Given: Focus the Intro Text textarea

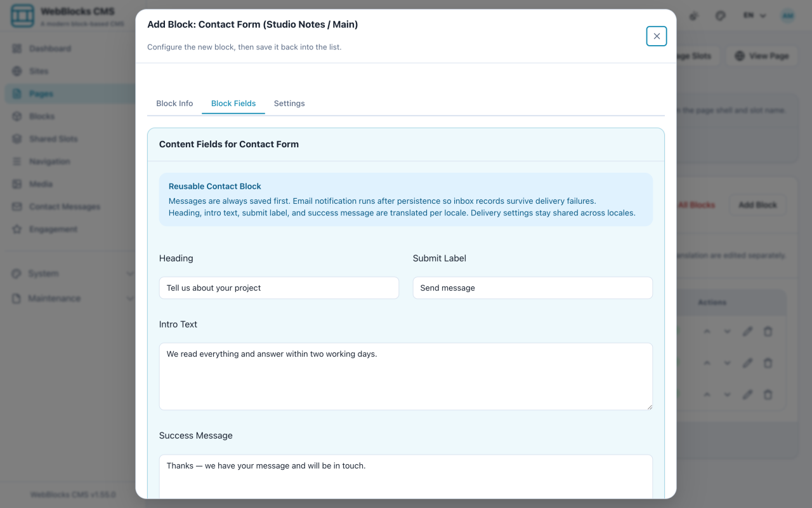Looking at the screenshot, I should click(x=406, y=377).
